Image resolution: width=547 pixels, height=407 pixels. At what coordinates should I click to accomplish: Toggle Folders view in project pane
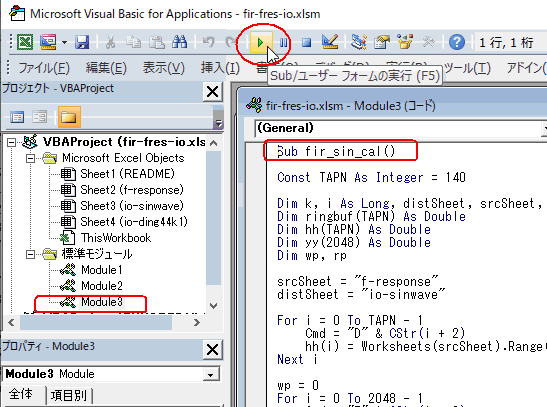pos(69,117)
